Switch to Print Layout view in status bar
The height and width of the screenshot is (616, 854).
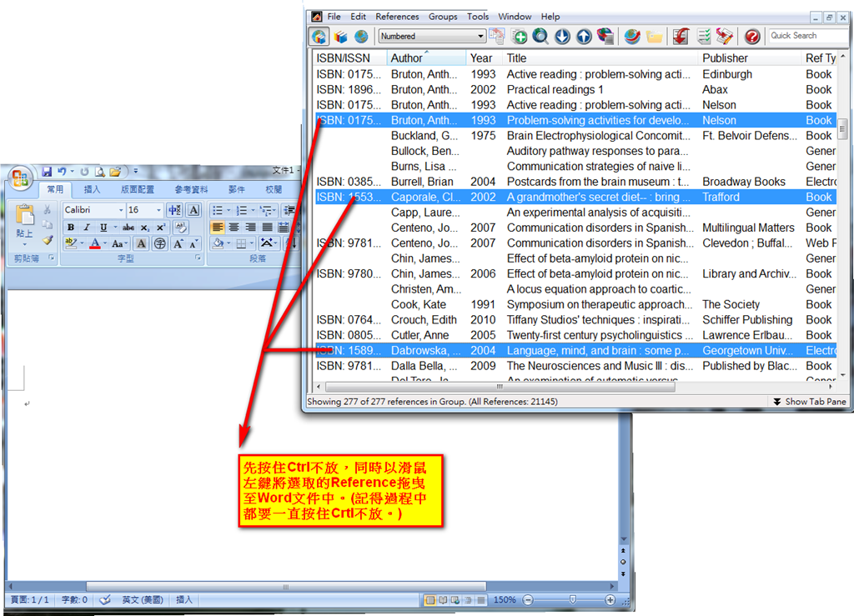tap(430, 599)
